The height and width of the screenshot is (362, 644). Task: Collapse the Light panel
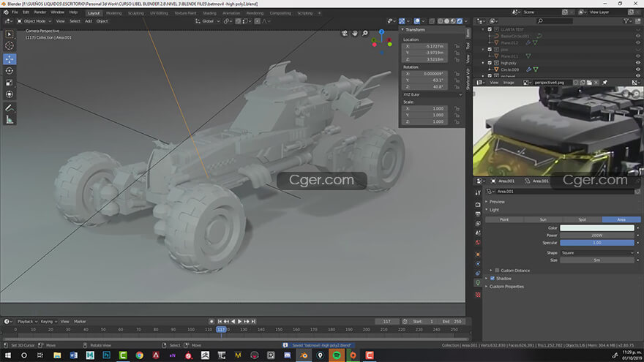[x=494, y=210]
